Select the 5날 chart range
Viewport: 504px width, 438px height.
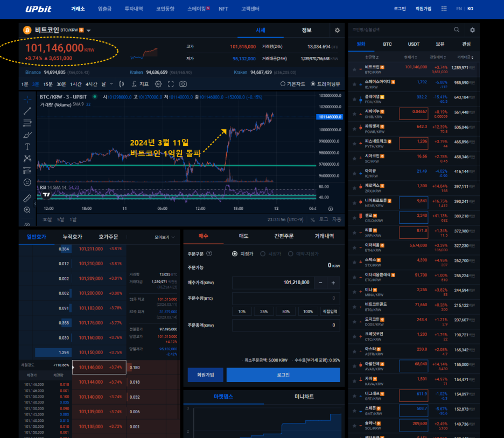(60, 220)
